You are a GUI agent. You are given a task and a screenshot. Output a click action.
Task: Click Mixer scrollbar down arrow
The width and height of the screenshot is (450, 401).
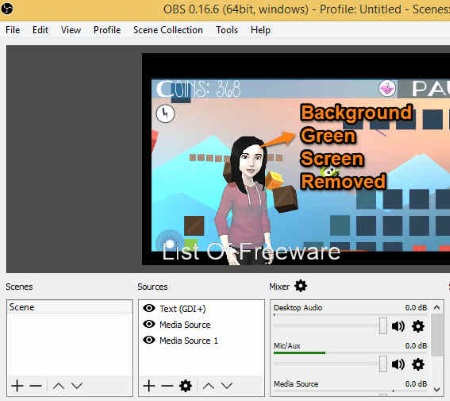pos(437,389)
